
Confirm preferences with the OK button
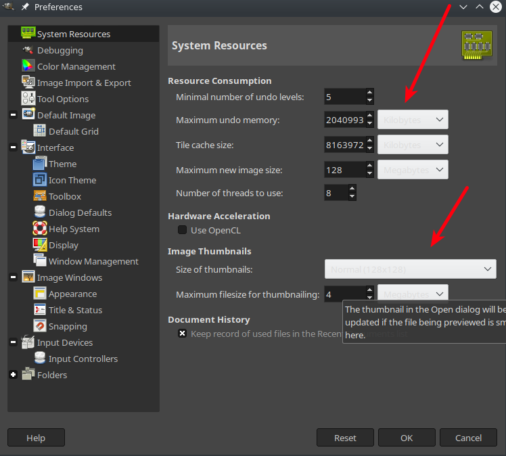click(x=407, y=438)
